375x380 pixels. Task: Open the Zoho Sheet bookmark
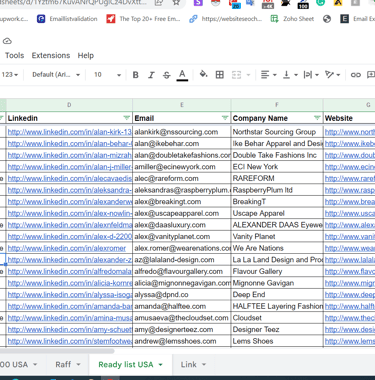pyautogui.click(x=292, y=19)
